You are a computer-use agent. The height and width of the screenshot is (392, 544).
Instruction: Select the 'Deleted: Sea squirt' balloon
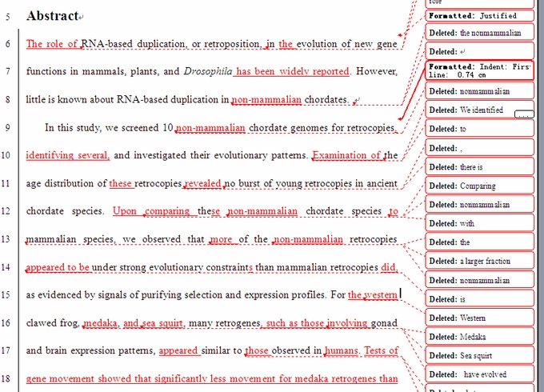[x=480, y=355]
